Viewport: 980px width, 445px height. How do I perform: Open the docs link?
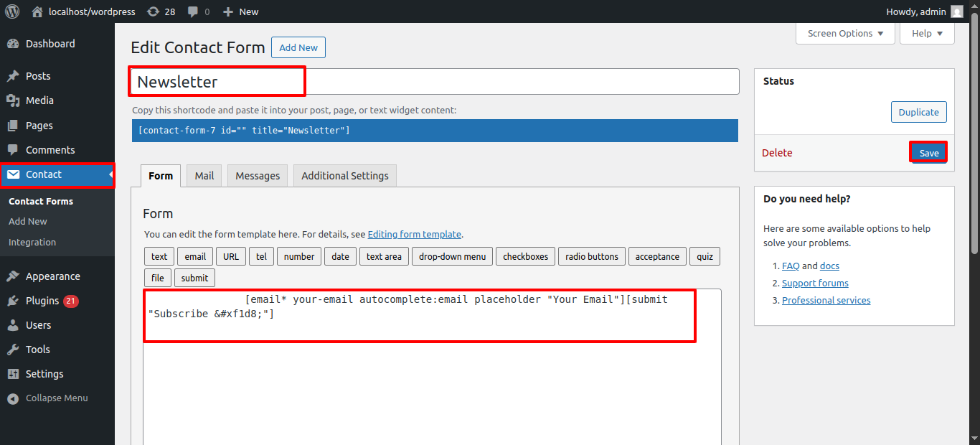(829, 266)
